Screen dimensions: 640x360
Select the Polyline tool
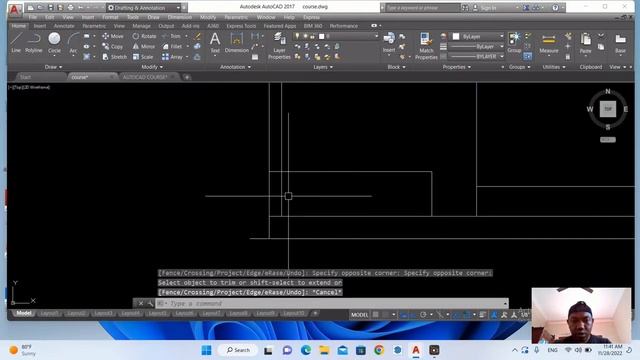[34, 43]
